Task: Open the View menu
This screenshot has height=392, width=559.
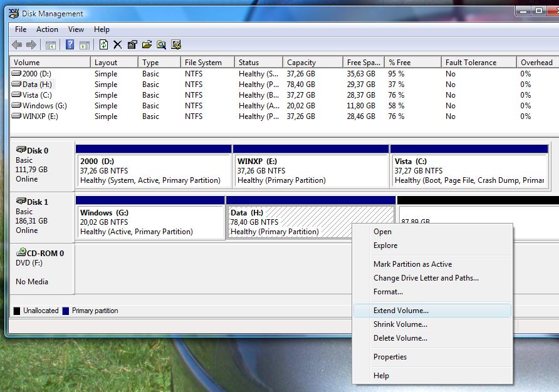Action: (76, 29)
